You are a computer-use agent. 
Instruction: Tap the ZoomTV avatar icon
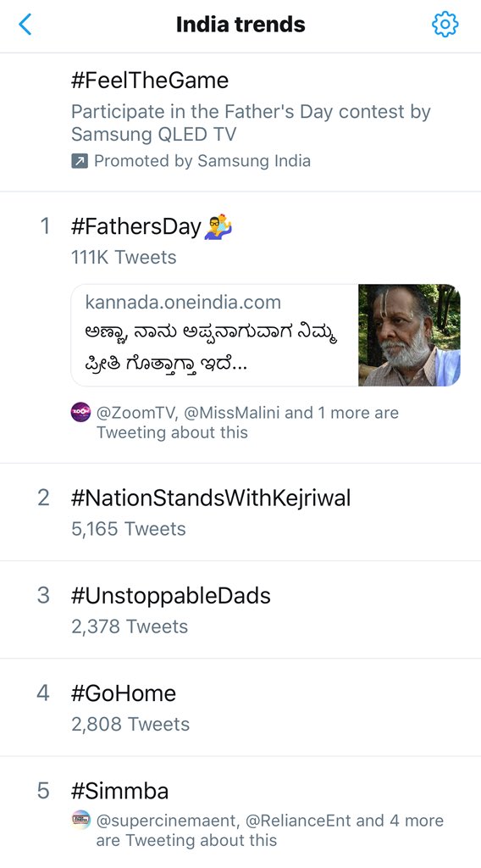coord(80,413)
